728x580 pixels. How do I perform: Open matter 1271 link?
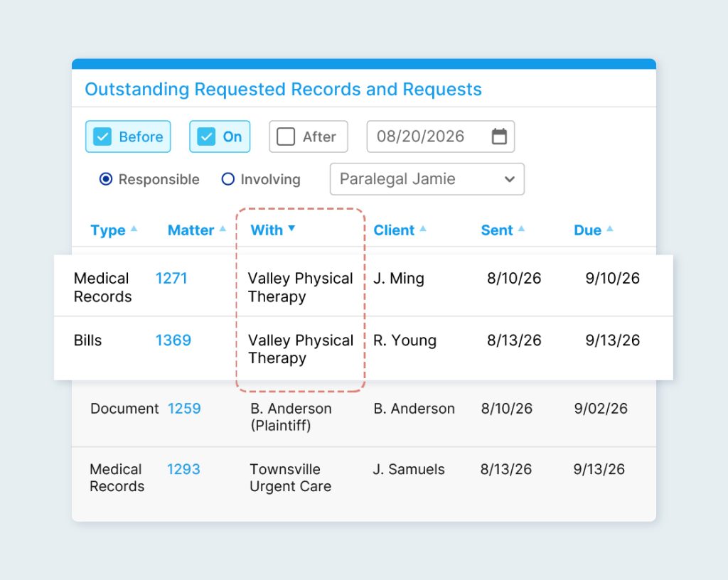[171, 278]
